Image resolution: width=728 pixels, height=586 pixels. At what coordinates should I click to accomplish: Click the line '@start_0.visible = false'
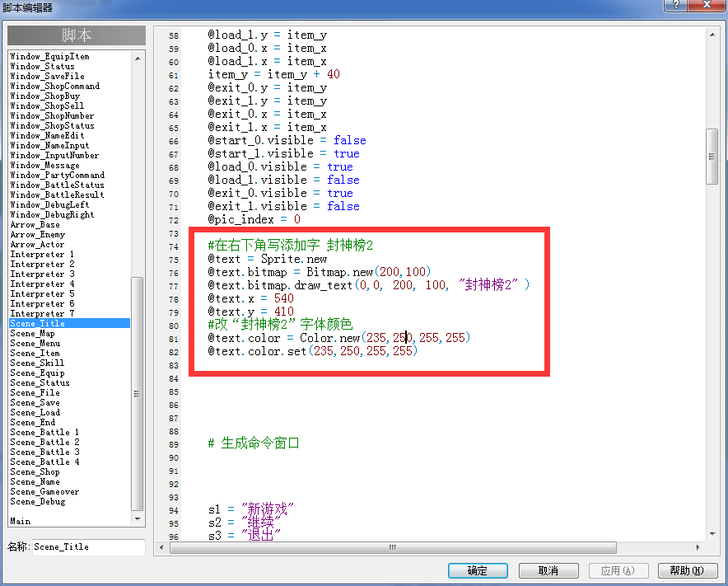click(x=287, y=140)
